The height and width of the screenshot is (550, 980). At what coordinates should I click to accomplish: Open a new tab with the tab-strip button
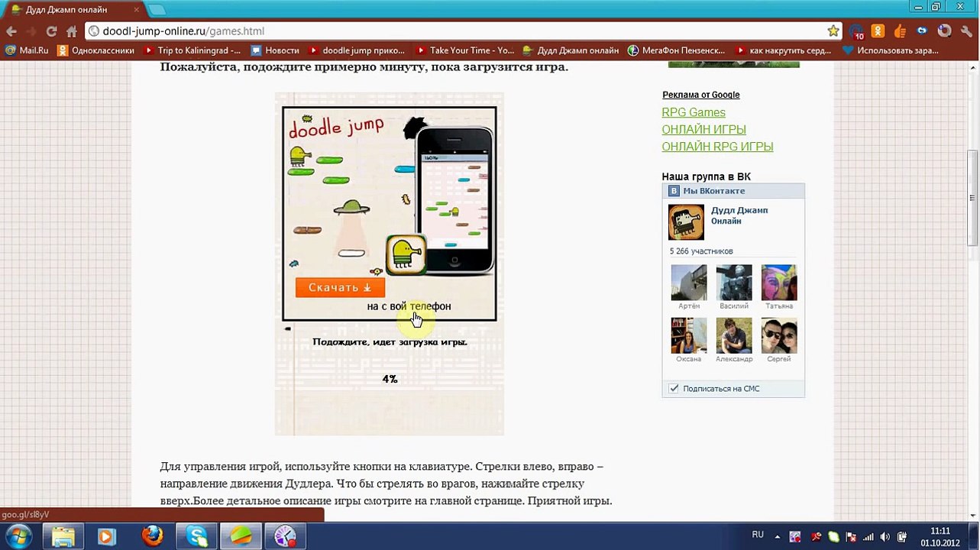(x=156, y=10)
